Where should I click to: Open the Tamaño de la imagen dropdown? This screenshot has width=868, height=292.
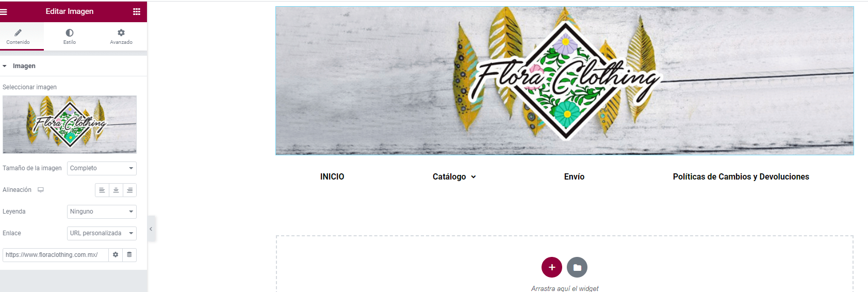[x=102, y=168]
